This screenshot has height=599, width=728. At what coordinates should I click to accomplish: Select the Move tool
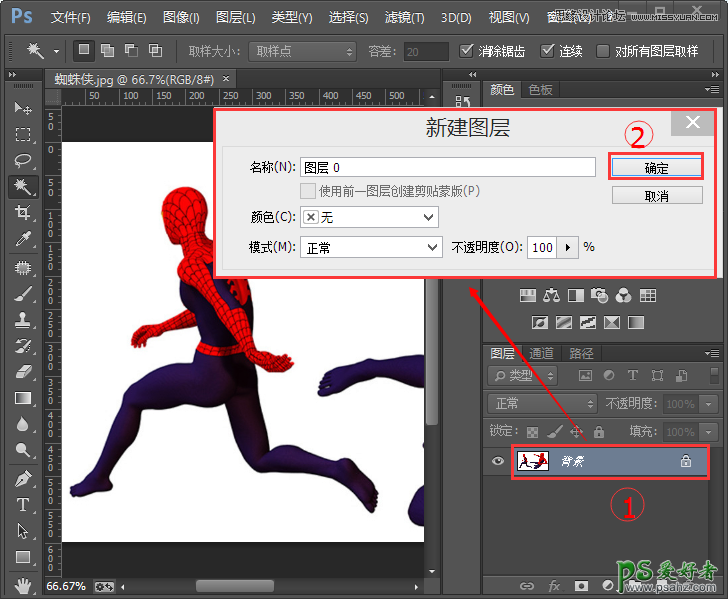pyautogui.click(x=22, y=109)
